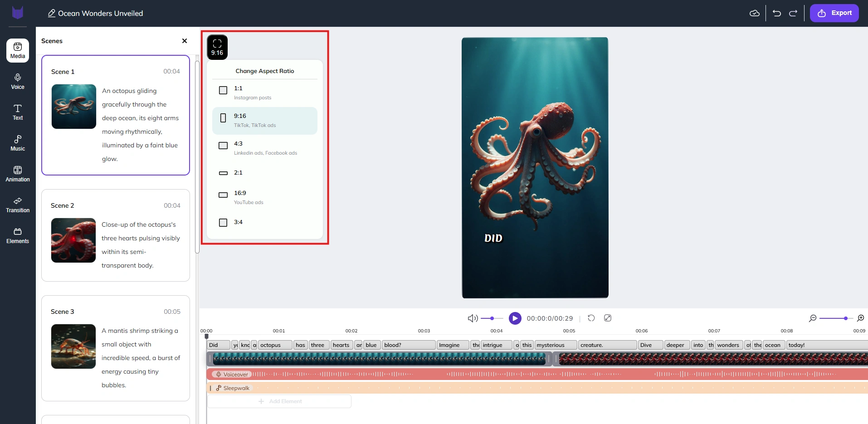Open the Music panel
Image resolution: width=868 pixels, height=424 pixels.
(x=18, y=143)
